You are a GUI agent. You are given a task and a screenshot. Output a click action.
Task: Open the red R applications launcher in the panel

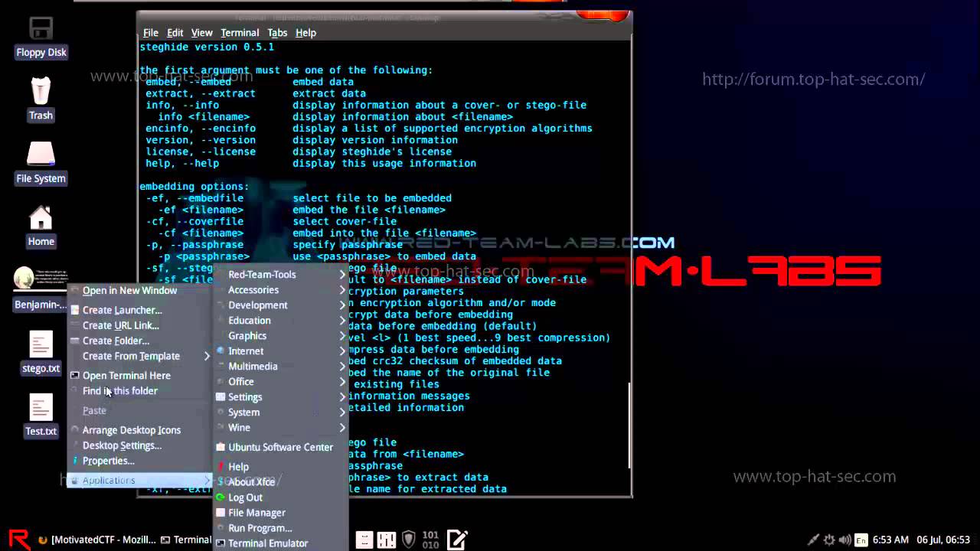click(x=19, y=539)
